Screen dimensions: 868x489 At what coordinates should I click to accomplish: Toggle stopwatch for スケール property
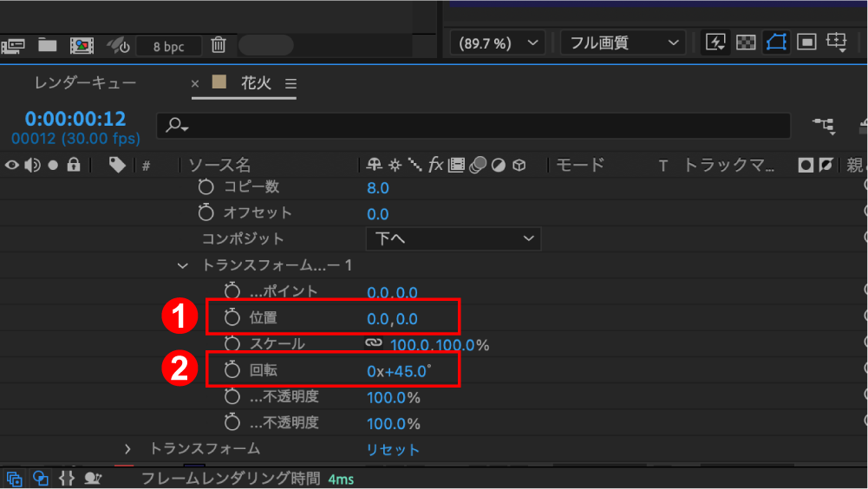pos(232,343)
